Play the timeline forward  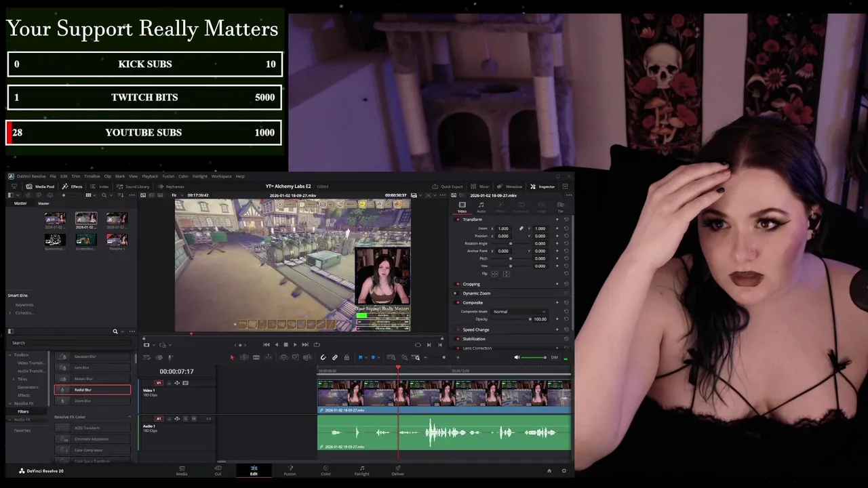[x=295, y=344]
